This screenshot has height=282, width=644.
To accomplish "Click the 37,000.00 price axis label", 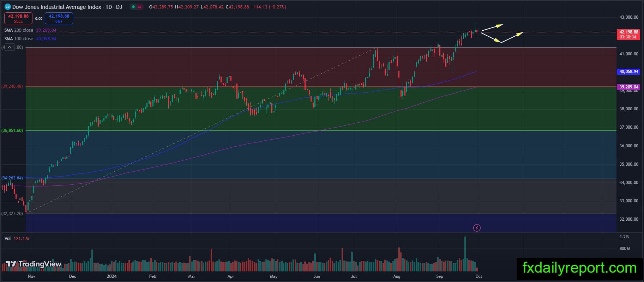I will coord(629,127).
